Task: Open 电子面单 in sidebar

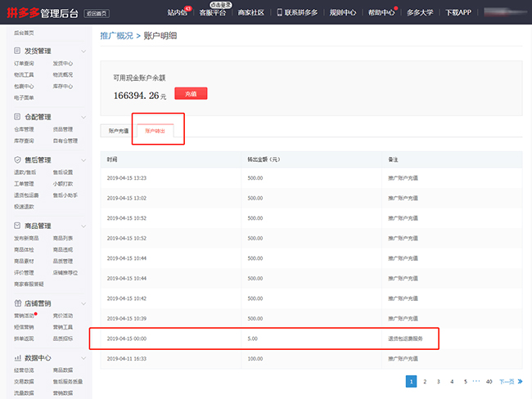Action: [x=24, y=97]
